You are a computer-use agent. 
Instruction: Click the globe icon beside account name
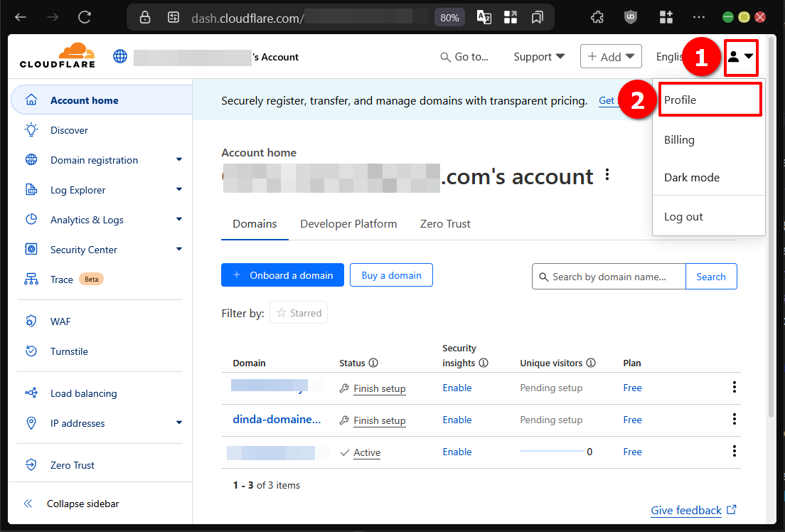(120, 56)
